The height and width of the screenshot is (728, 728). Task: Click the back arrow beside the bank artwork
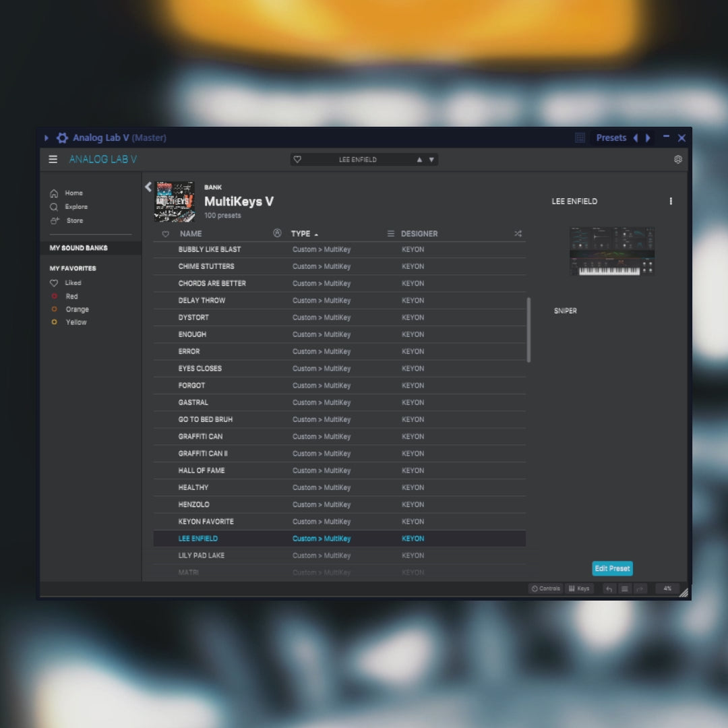[x=148, y=187]
